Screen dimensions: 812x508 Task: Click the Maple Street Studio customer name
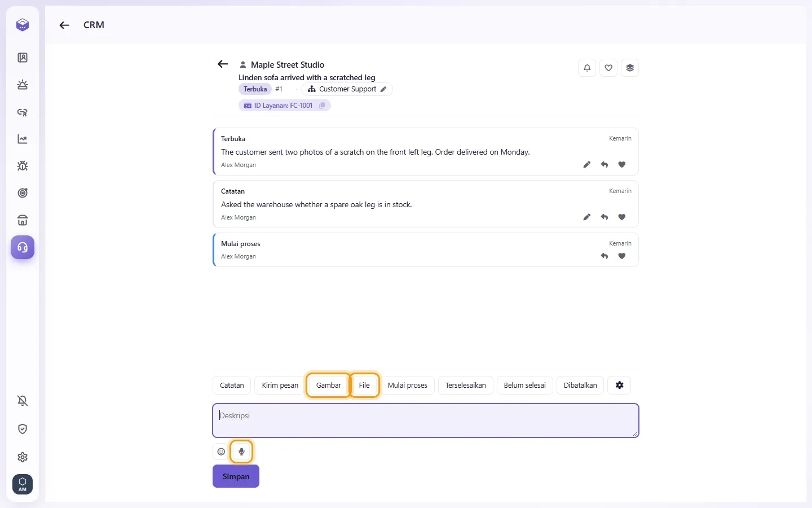[288, 65]
